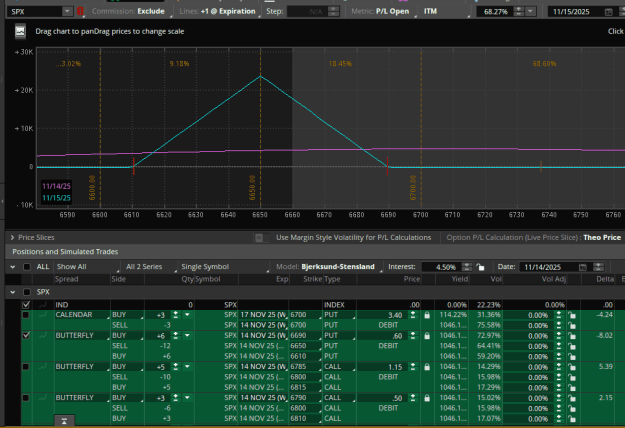This screenshot has width=625, height=428.
Task: Uncheck the 6690 PUT BUTTERFLY row checkbox
Action: coord(26,335)
